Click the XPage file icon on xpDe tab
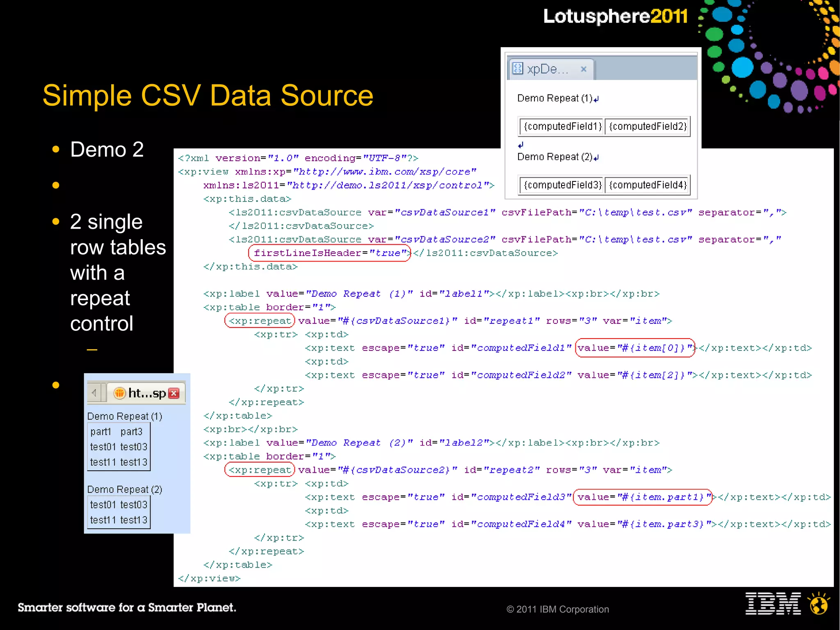 click(x=518, y=68)
